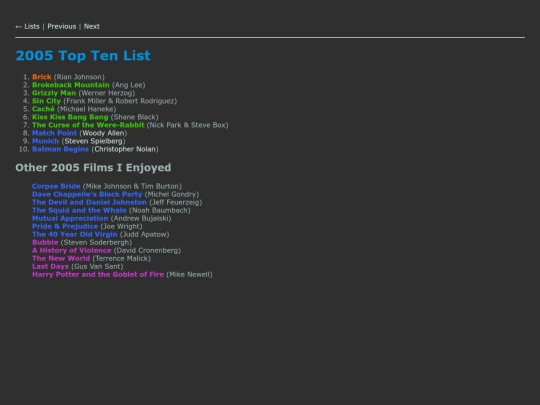
Task: Click director name Andrew Bujalski
Action: click(141, 218)
